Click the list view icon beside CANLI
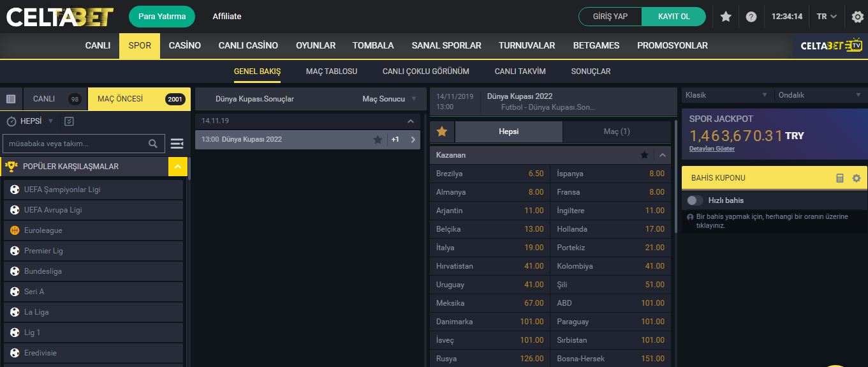Image resolution: width=868 pixels, height=367 pixels. [11, 99]
